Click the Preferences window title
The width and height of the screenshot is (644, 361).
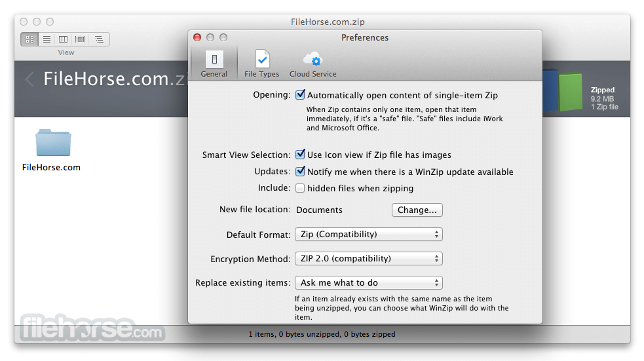[x=365, y=37]
